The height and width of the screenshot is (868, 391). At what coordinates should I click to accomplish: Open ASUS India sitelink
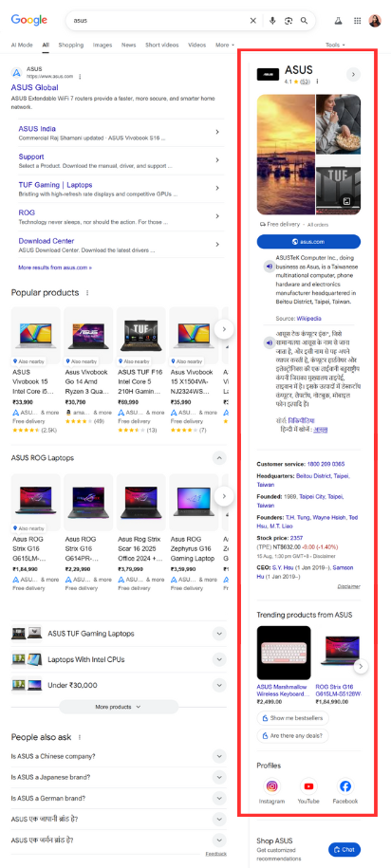point(37,129)
